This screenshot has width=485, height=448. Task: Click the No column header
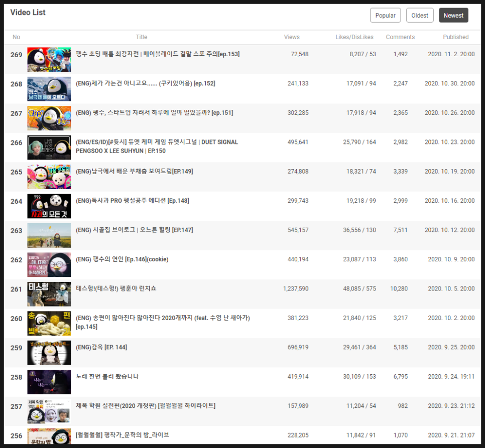pyautogui.click(x=17, y=37)
